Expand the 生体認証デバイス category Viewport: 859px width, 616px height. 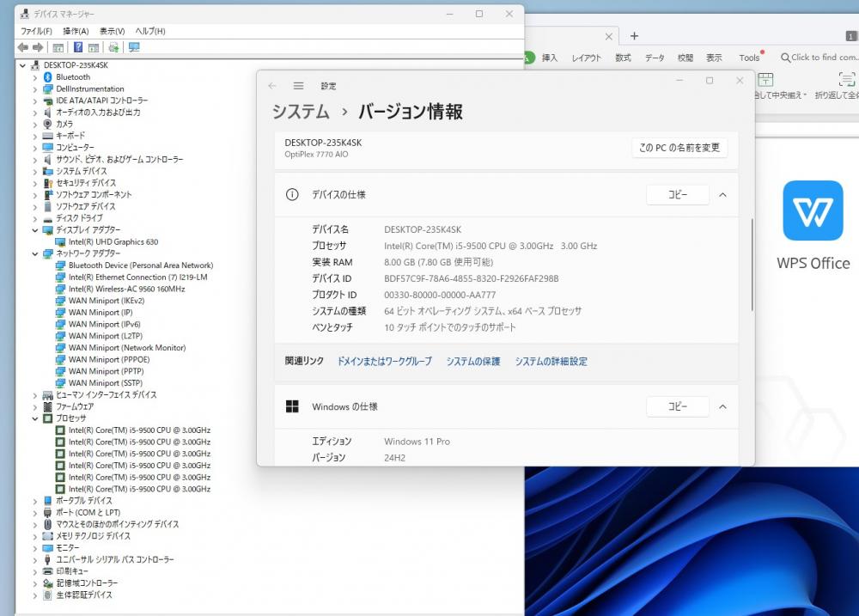[35, 595]
